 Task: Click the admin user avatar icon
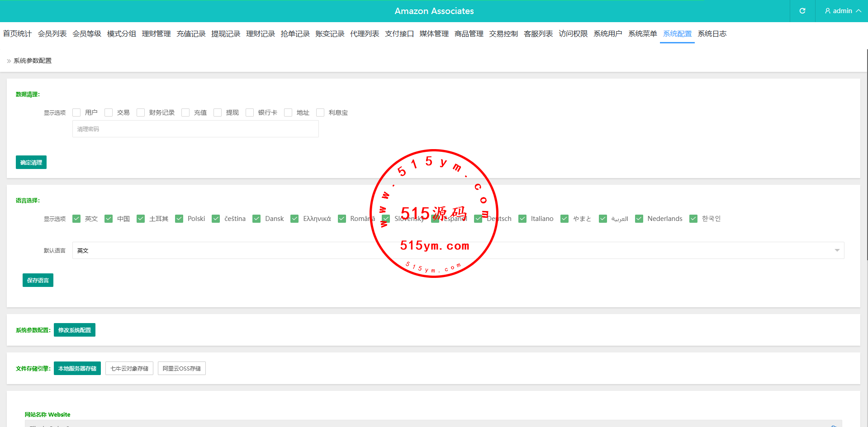[x=827, y=11]
